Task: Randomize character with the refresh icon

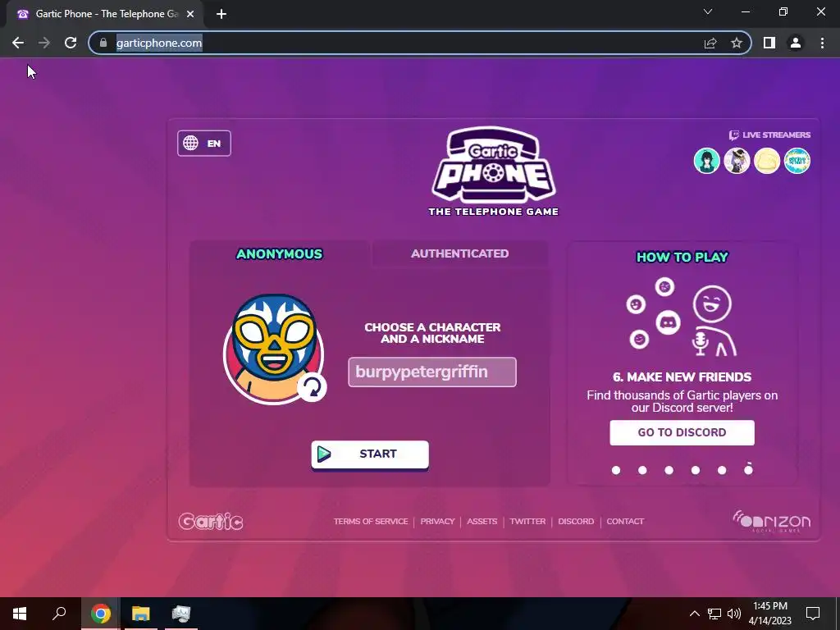Action: [312, 387]
